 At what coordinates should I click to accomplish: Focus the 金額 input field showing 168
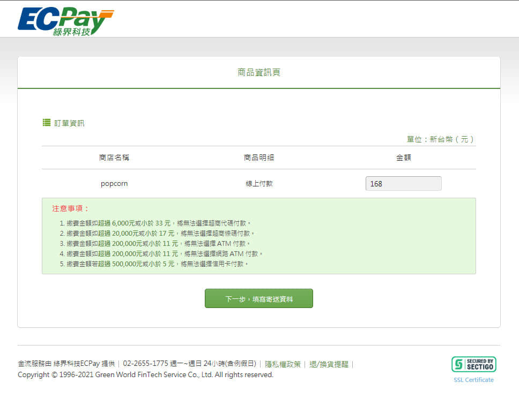click(x=403, y=184)
